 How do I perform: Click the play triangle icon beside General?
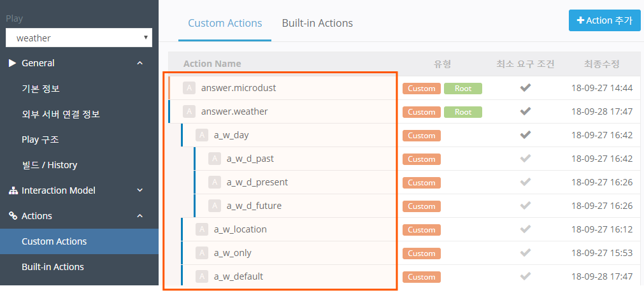(12, 63)
